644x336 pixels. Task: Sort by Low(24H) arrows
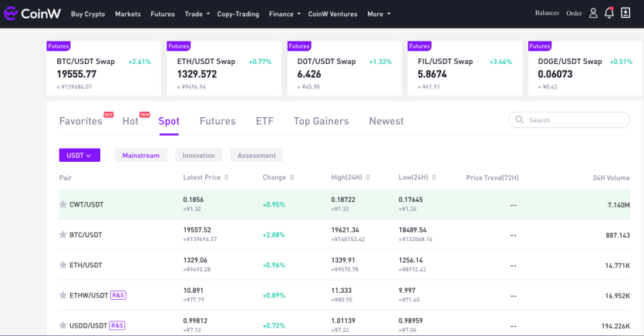click(x=434, y=177)
